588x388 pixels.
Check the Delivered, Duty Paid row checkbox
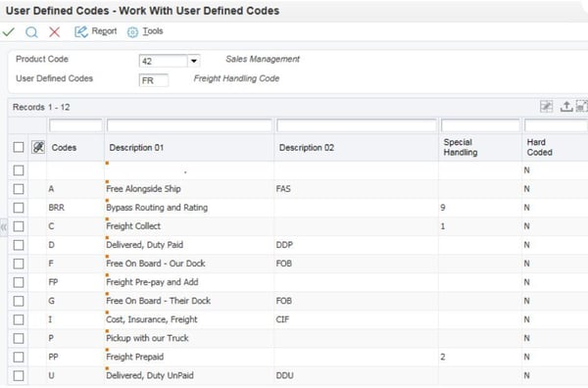pos(19,245)
